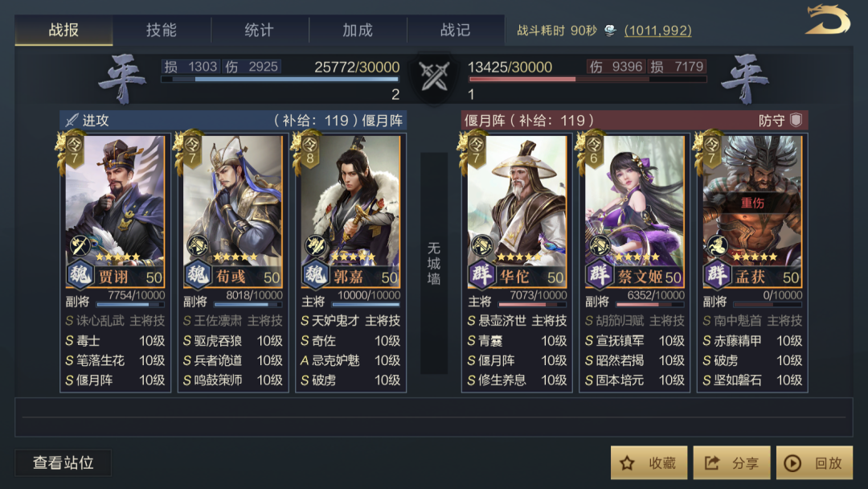Click the shield icon beside 防守
868x489 pixels.
[796, 120]
